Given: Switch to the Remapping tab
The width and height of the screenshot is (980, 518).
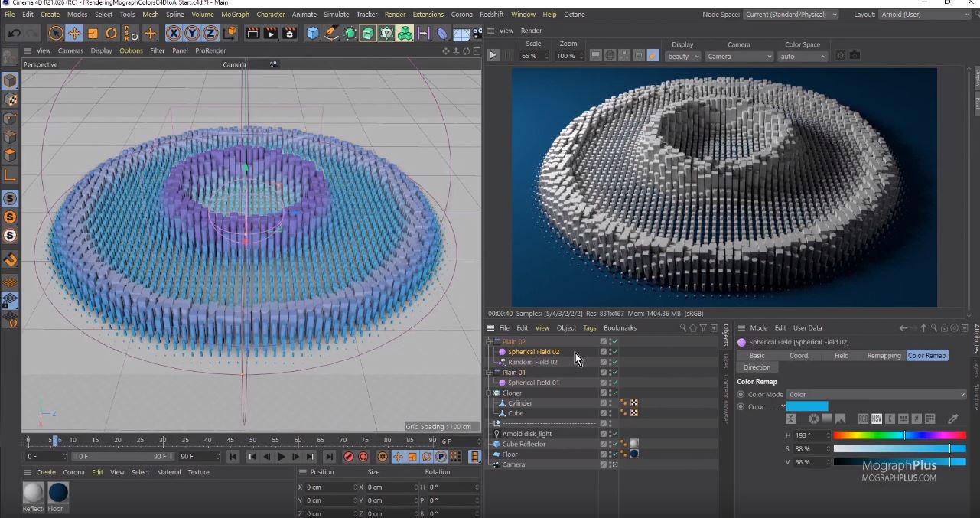Looking at the screenshot, I should tap(884, 356).
